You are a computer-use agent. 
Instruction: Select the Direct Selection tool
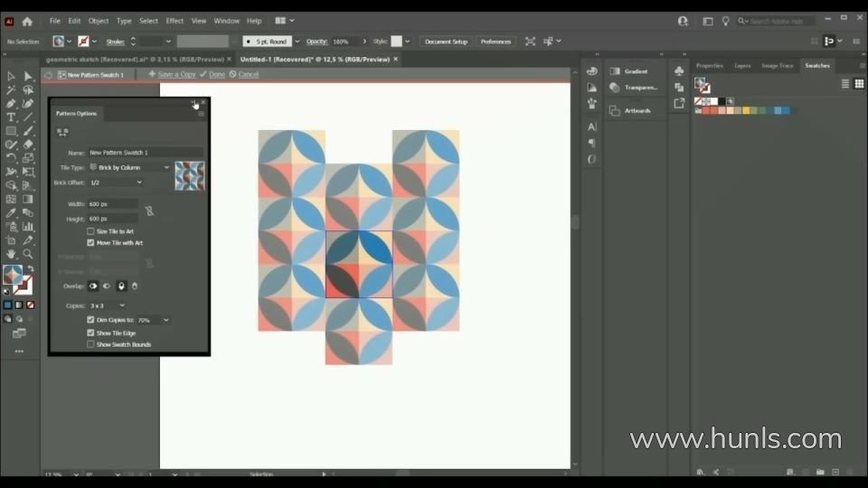coord(28,76)
